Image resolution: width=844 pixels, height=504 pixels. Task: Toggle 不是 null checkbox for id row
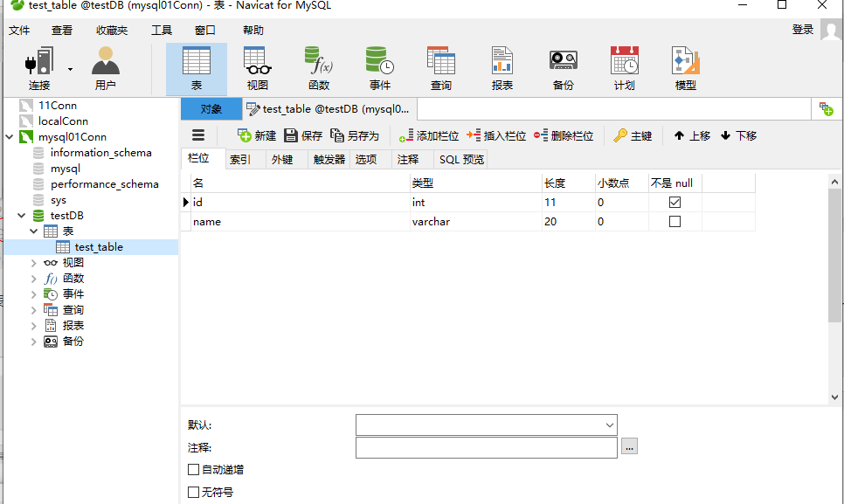coord(675,203)
